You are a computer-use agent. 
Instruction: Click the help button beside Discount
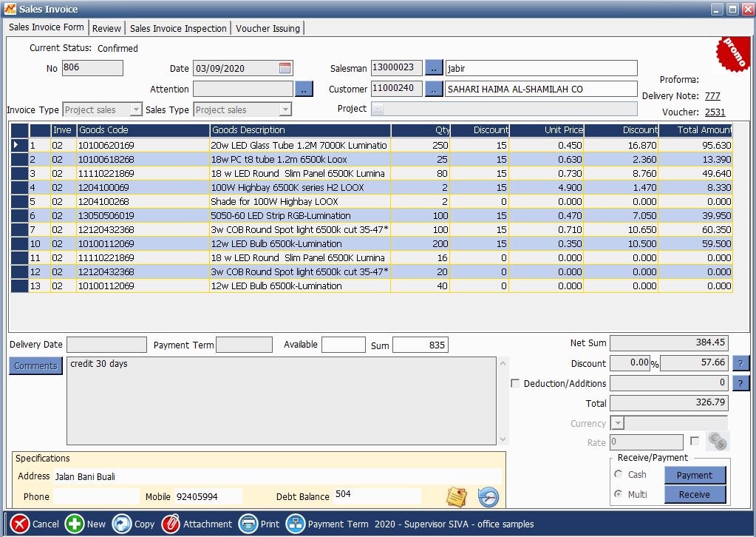[740, 363]
